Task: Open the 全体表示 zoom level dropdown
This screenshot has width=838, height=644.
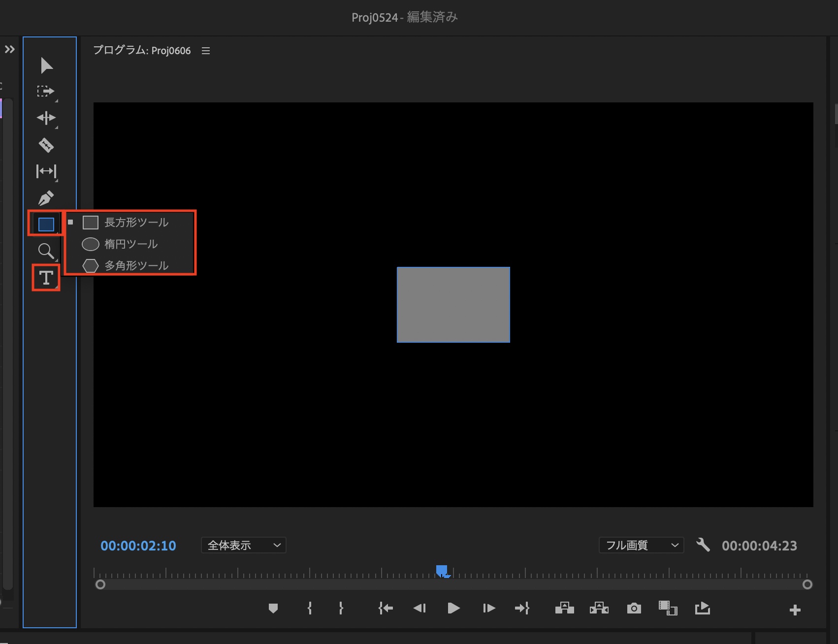Action: (x=244, y=545)
